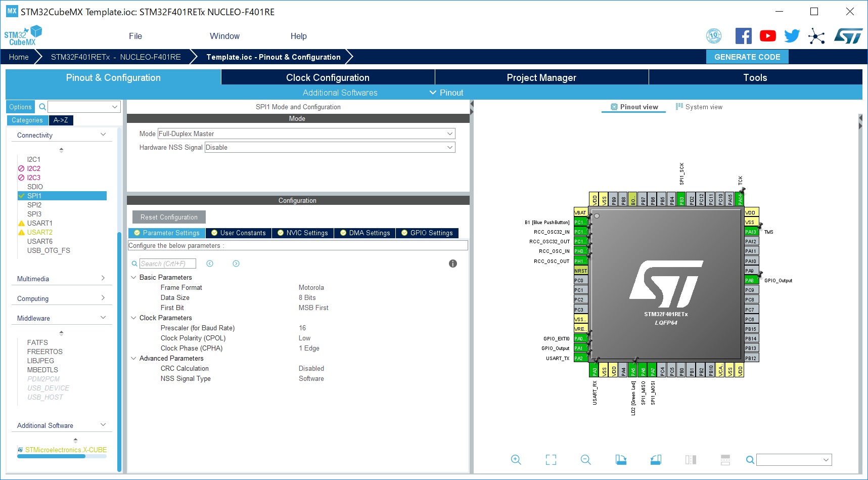The height and width of the screenshot is (480, 868).
Task: Open the GPIO Settings tab
Action: point(427,233)
